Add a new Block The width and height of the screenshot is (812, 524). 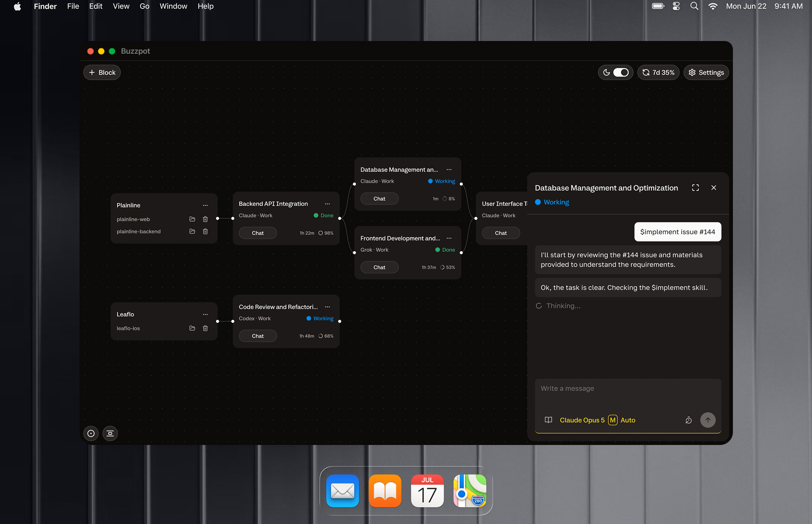102,73
